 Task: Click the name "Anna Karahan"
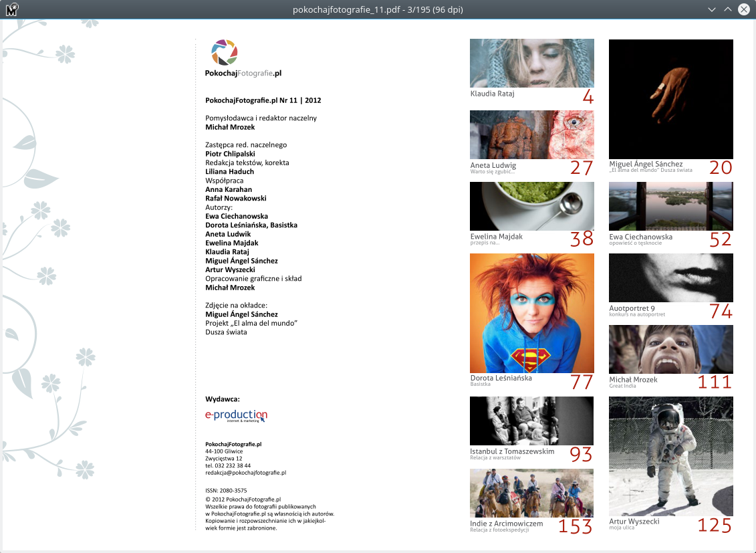(x=229, y=189)
